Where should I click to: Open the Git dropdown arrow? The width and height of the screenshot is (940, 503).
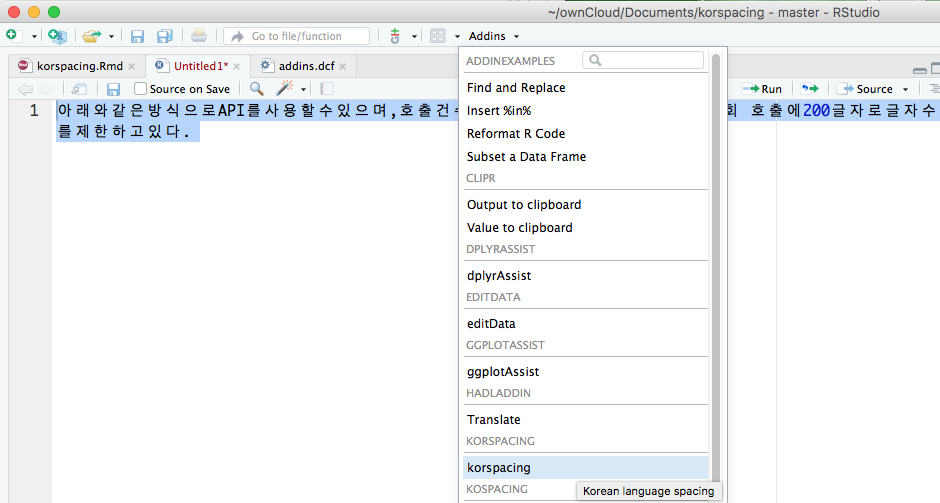pyautogui.click(x=414, y=37)
